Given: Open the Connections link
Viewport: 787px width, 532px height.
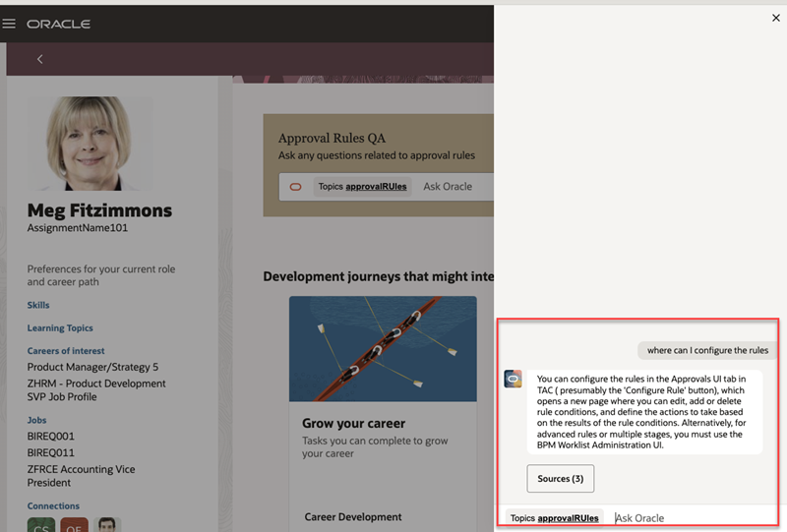Looking at the screenshot, I should pos(53,505).
